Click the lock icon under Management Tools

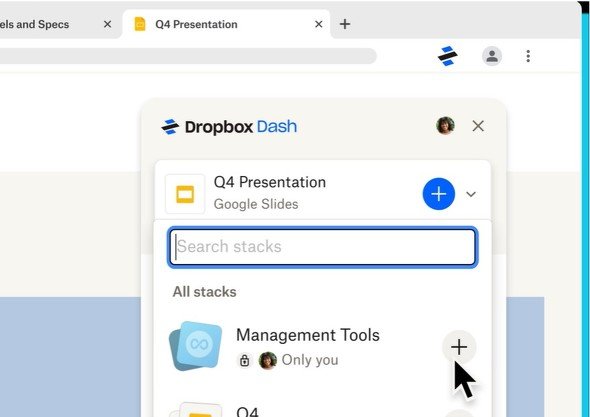click(x=245, y=361)
